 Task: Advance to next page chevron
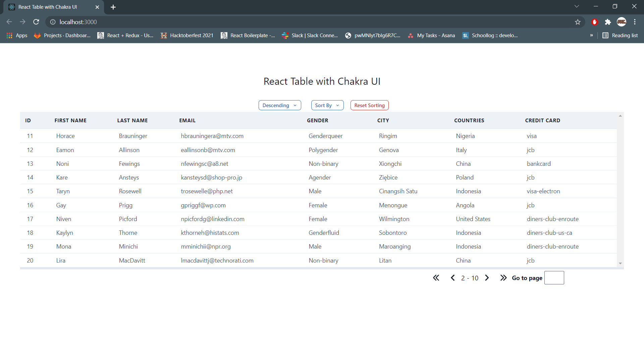click(487, 278)
